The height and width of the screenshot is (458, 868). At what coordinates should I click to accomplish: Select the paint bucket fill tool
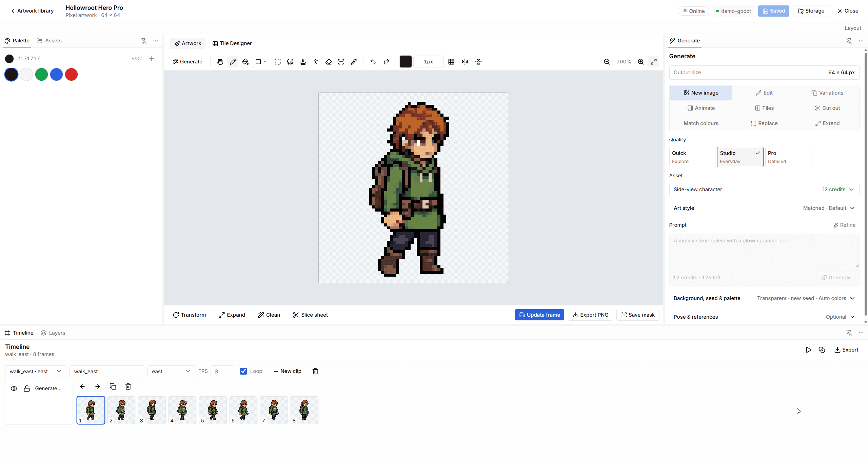click(245, 62)
